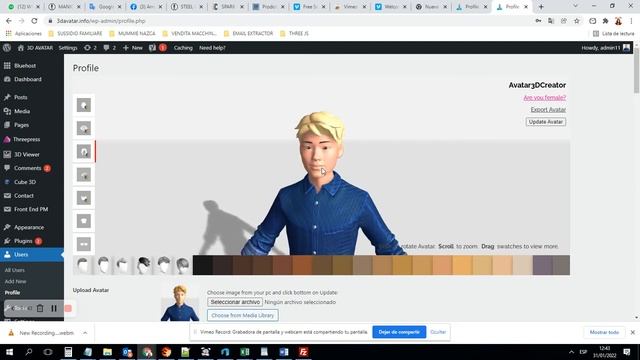Open Front End PM in sidebar

coord(32,209)
